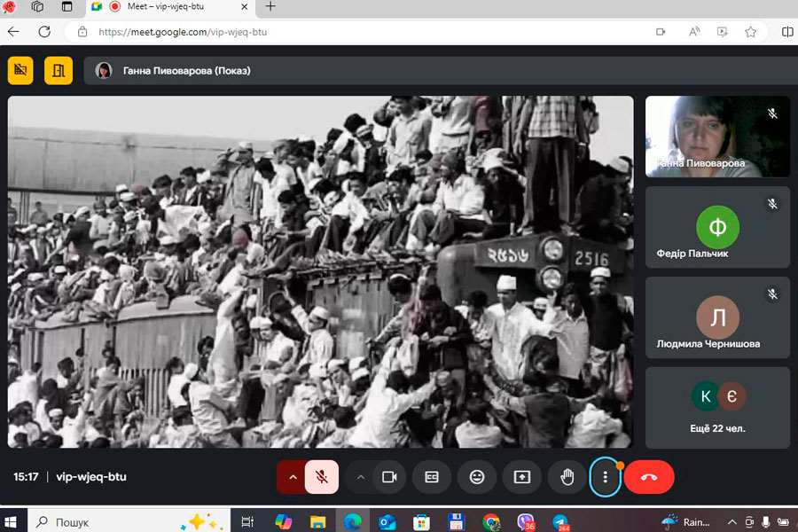Open Outlook from the taskbar
This screenshot has height=532, width=798.
[387, 522]
